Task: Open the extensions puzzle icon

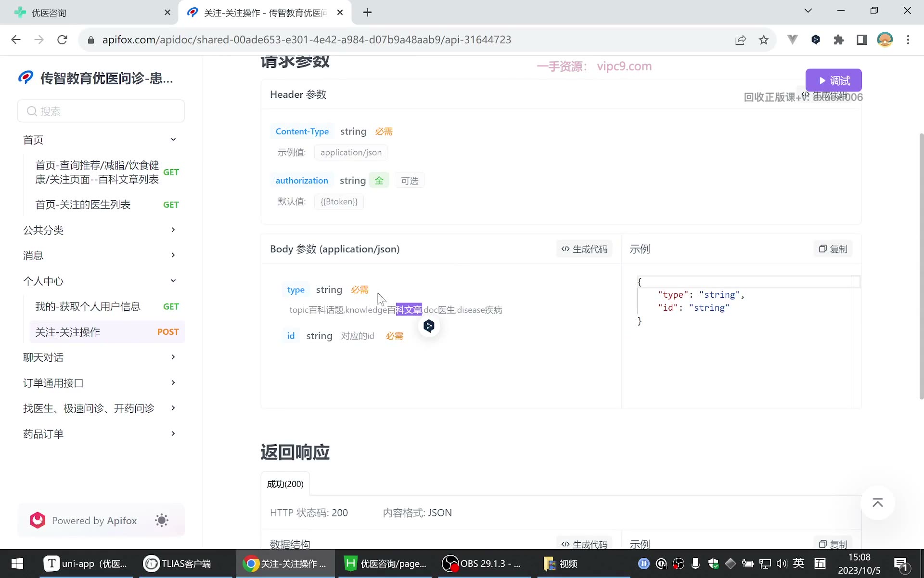Action: (839, 40)
